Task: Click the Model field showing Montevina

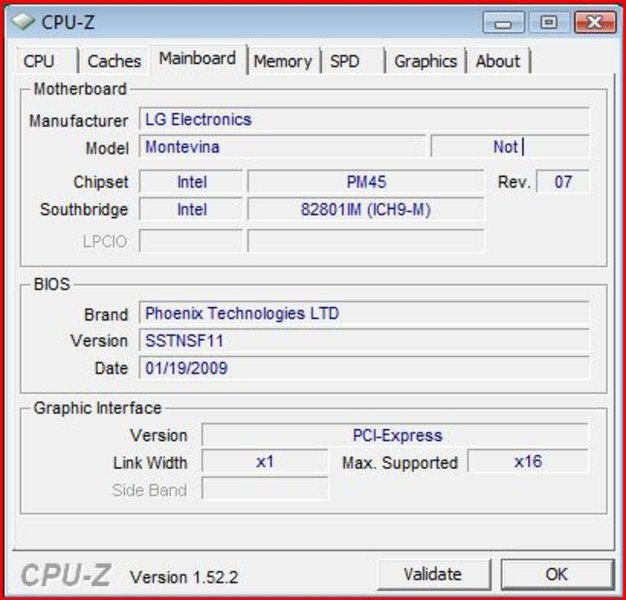Action: point(282,147)
